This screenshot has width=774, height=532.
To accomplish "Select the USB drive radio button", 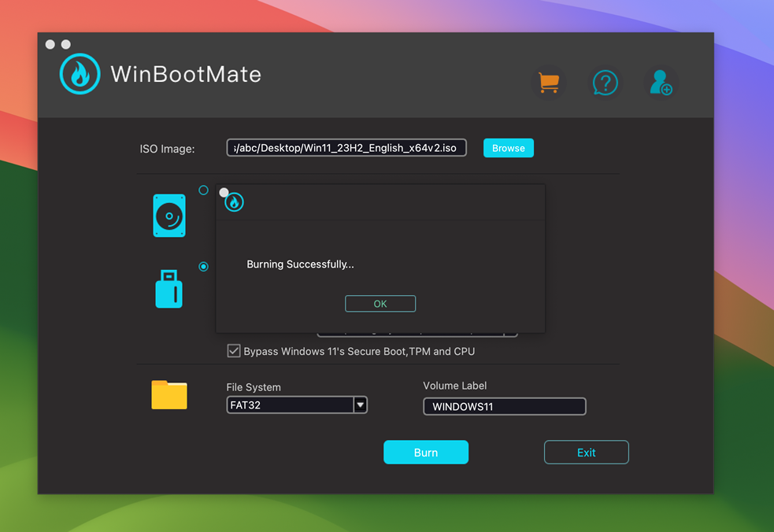I will coord(203,267).
